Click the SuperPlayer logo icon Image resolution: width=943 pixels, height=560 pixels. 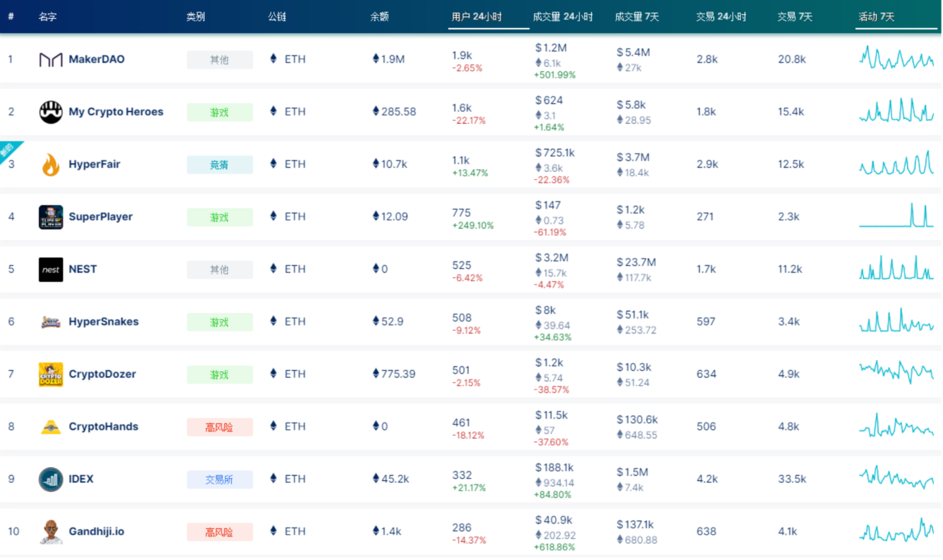click(x=50, y=217)
